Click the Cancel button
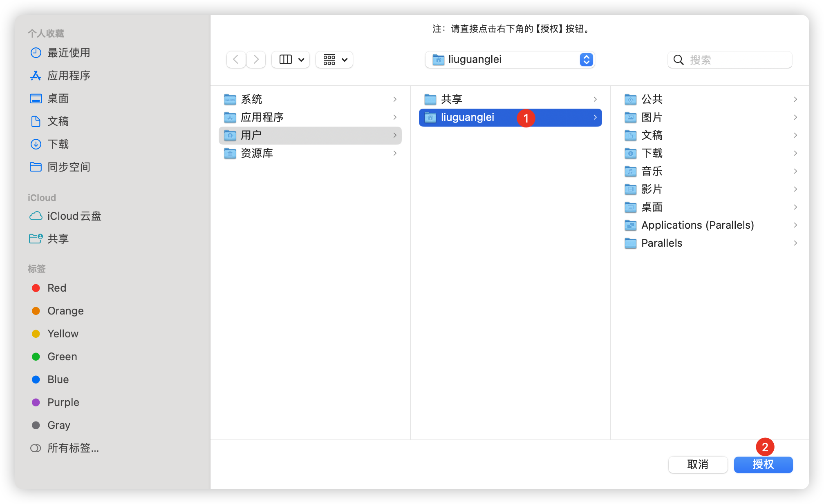824x504 pixels. tap(698, 465)
